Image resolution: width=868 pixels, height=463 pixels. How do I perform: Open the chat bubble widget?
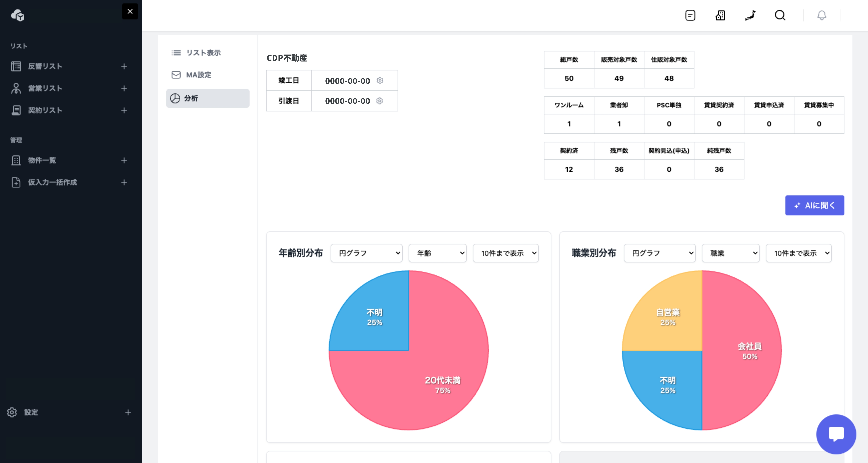(x=836, y=434)
